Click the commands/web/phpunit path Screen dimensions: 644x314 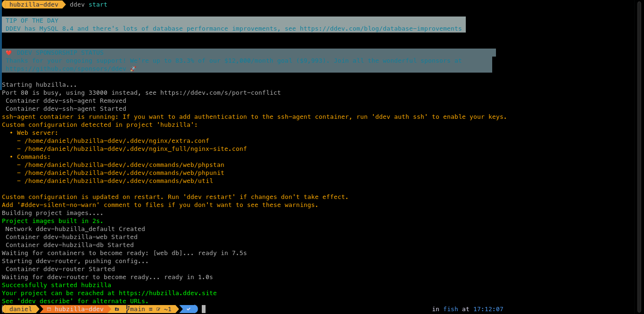click(x=124, y=173)
